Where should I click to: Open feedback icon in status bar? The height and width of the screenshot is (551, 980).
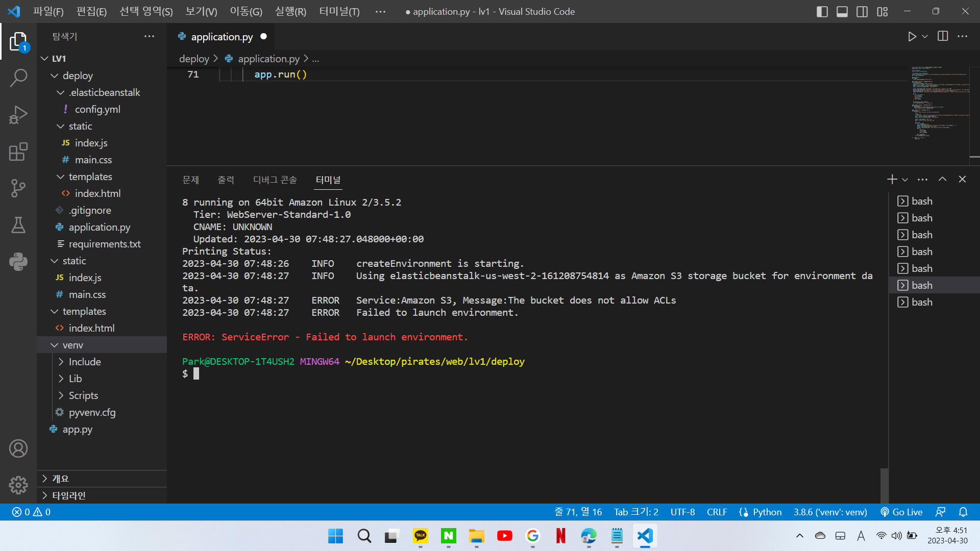(x=940, y=512)
